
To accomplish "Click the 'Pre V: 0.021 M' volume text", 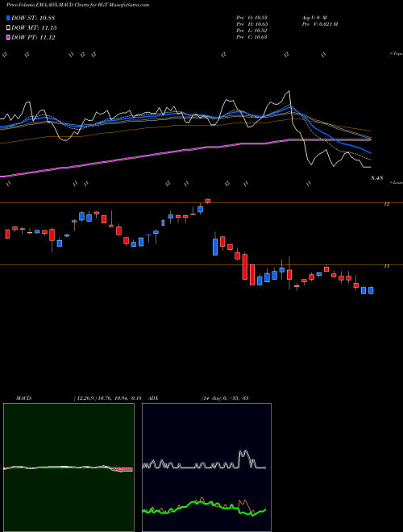I will click(x=319, y=24).
